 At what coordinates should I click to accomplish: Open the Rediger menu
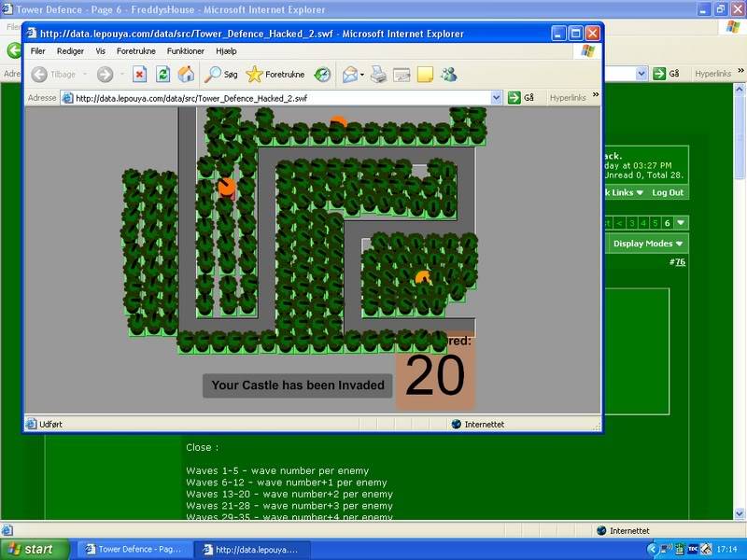[x=70, y=51]
